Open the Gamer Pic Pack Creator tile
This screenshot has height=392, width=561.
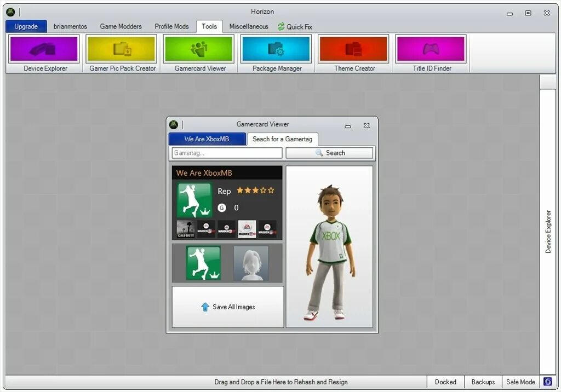[x=122, y=54]
